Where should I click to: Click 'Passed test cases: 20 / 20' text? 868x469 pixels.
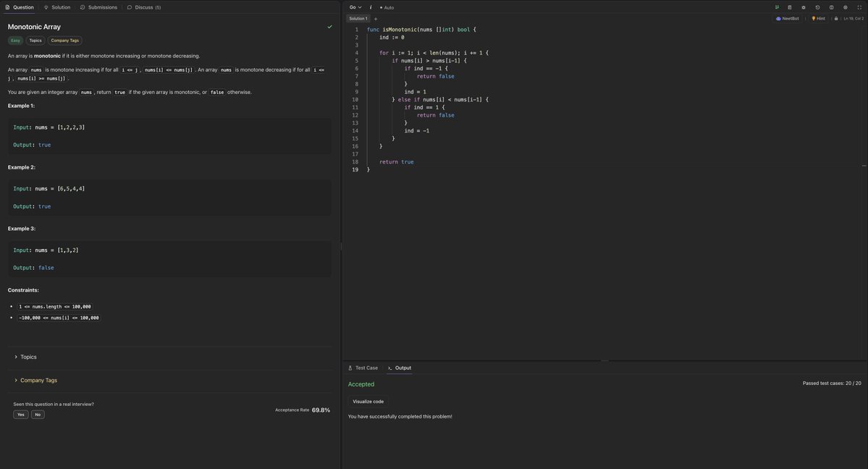[x=832, y=383]
